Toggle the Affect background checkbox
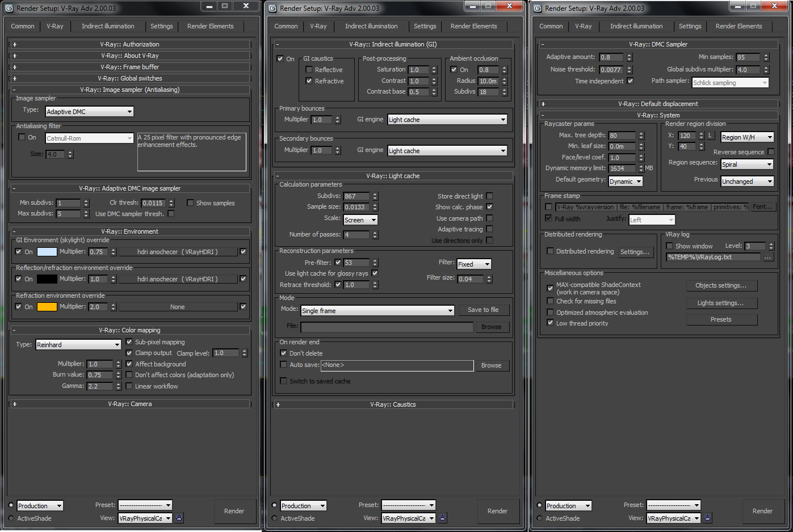This screenshot has width=793, height=532. tap(129, 364)
